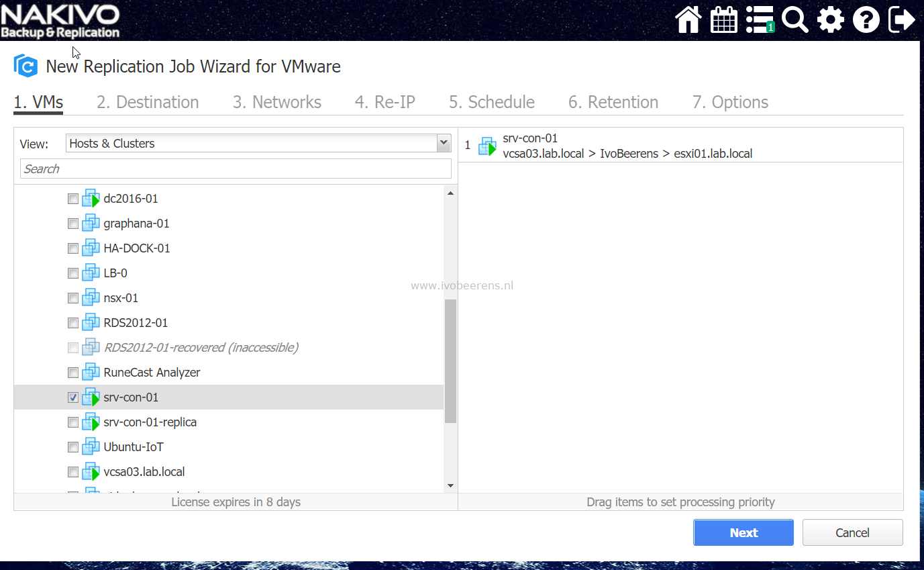This screenshot has width=924, height=570.
Task: Check the Ubuntu-IoT checkbox
Action: pos(73,447)
